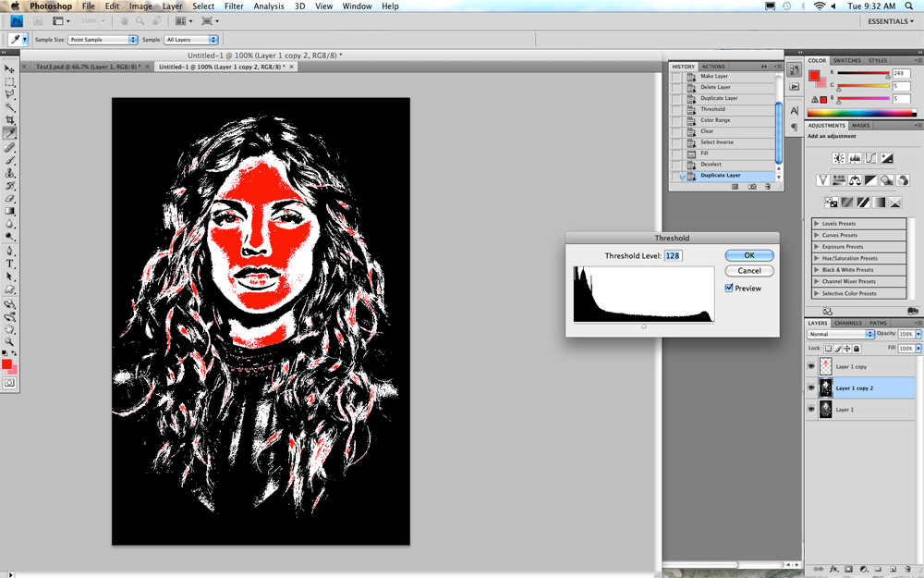Open the layer Opacity dropdown arrow
Image resolution: width=924 pixels, height=578 pixels.
(918, 334)
